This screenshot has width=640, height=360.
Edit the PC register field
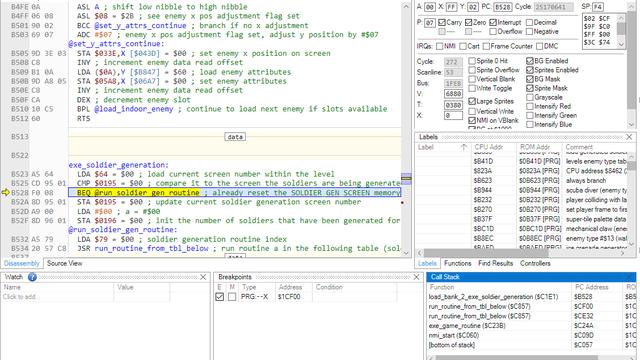coord(502,7)
